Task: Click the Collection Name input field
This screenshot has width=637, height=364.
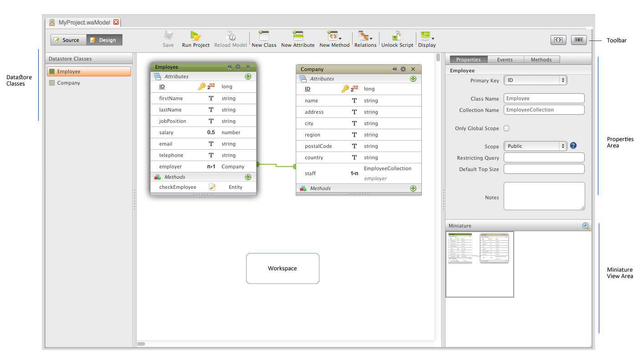Action: tap(544, 110)
